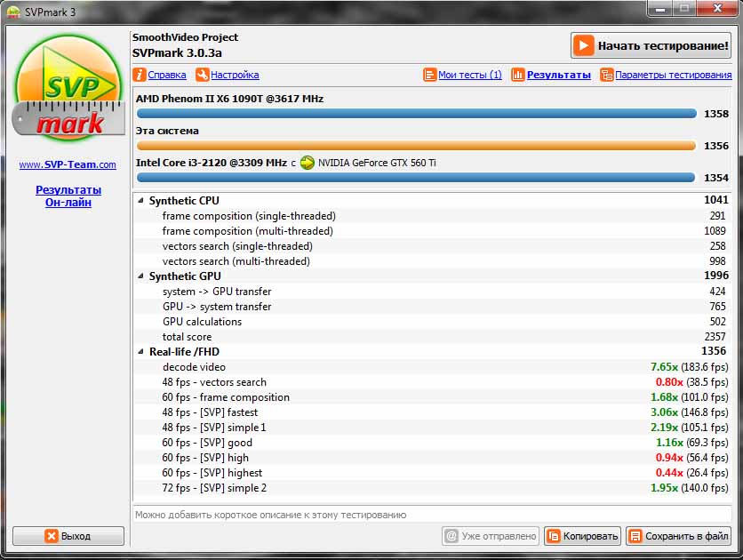Click the orange Эта система score bar
Viewport: 743px width, 560px height.
pos(416,146)
